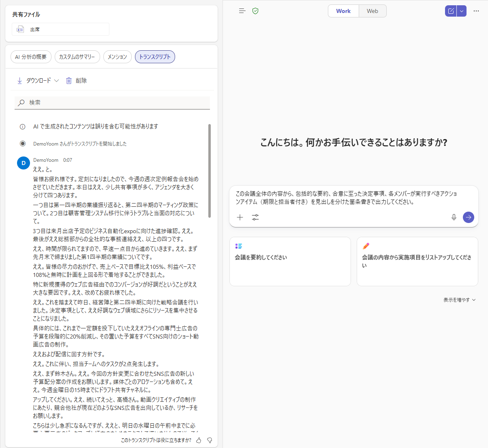Click thumbs up for transcript feedback
Screen dimensions: 488x448
199,440
